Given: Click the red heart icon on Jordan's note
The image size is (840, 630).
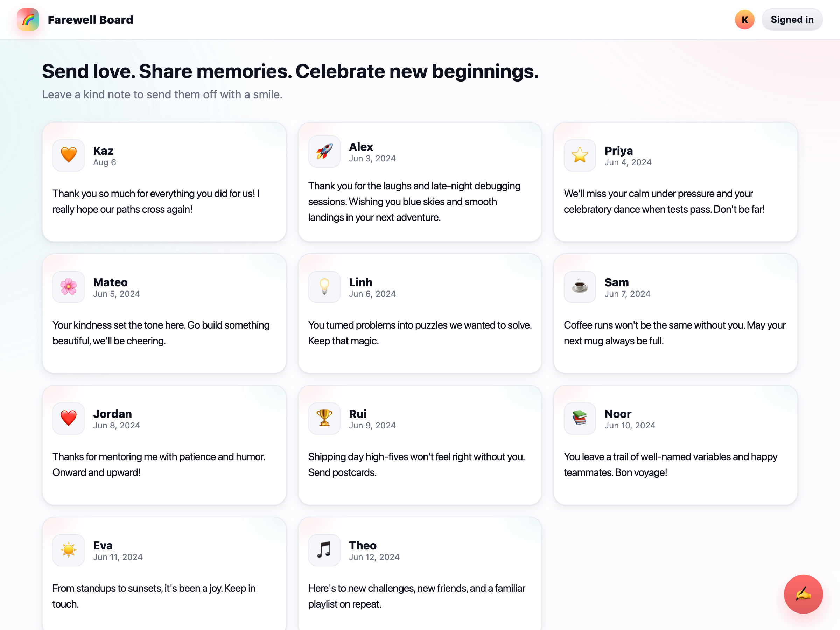Looking at the screenshot, I should (x=69, y=418).
